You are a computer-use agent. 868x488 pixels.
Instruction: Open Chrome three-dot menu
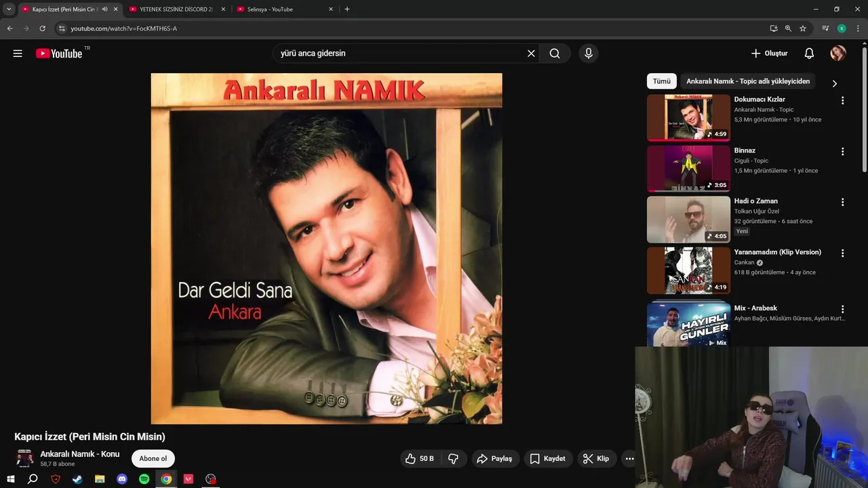[x=858, y=28]
